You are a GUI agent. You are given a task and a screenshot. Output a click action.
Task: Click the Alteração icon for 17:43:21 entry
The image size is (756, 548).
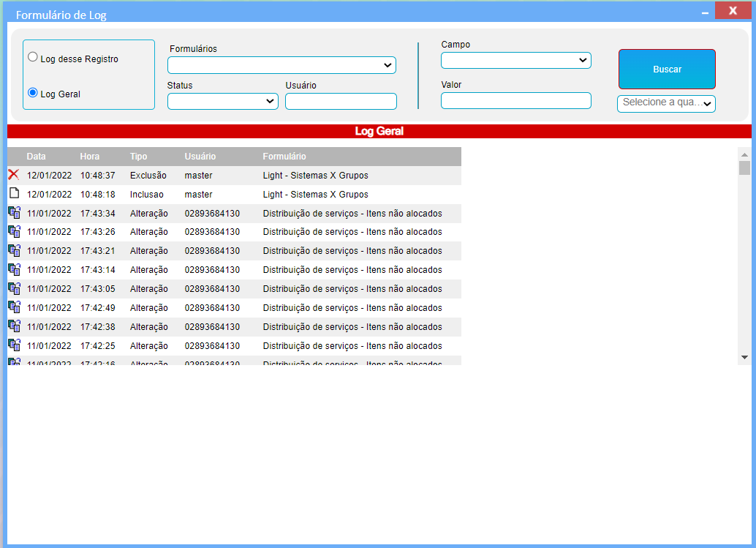click(14, 251)
